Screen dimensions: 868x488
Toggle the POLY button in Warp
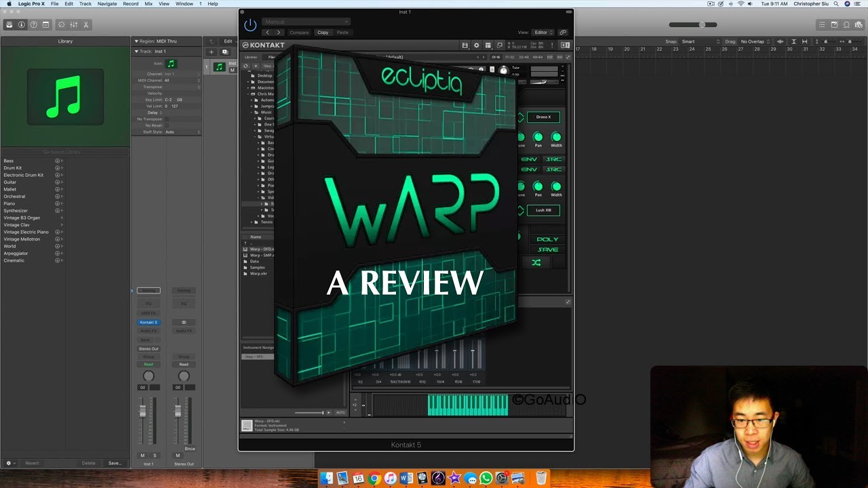coord(547,239)
